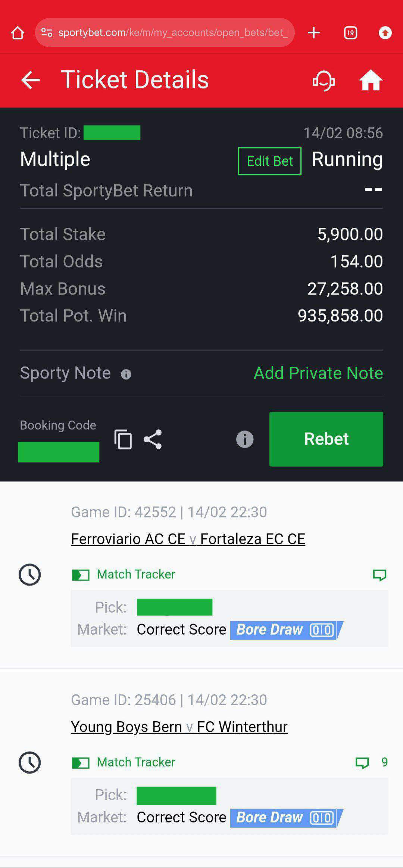Open a new browser tab
403x868 pixels.
(314, 33)
